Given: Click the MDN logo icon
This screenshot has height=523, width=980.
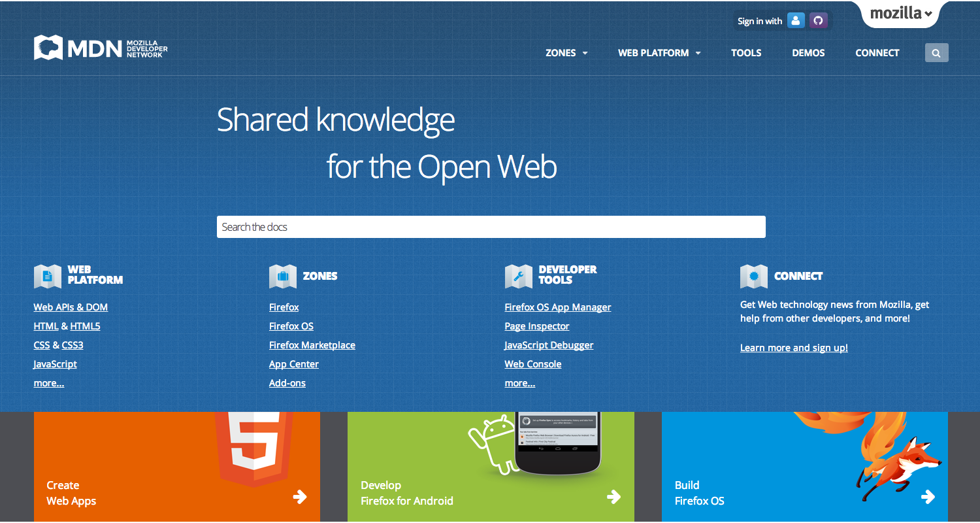Looking at the screenshot, I should pos(48,48).
